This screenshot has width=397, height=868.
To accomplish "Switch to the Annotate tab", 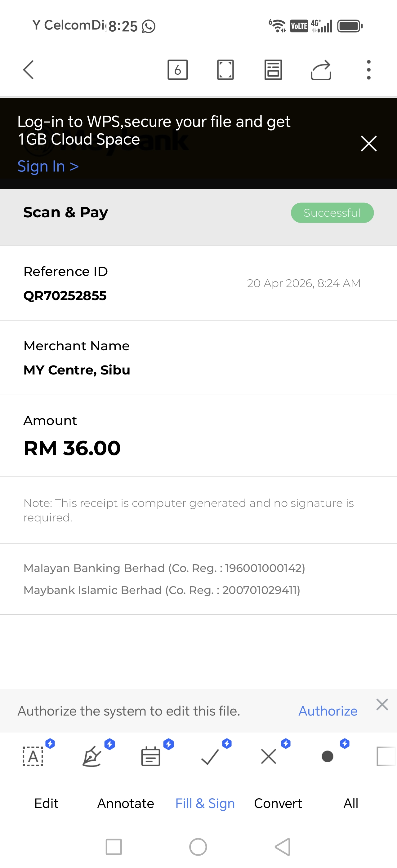I will [125, 804].
